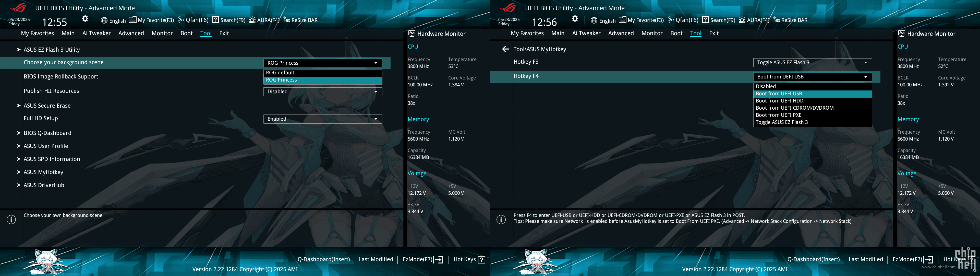Click ReSize BAR icon in right window
980x276 pixels.
[x=777, y=20]
